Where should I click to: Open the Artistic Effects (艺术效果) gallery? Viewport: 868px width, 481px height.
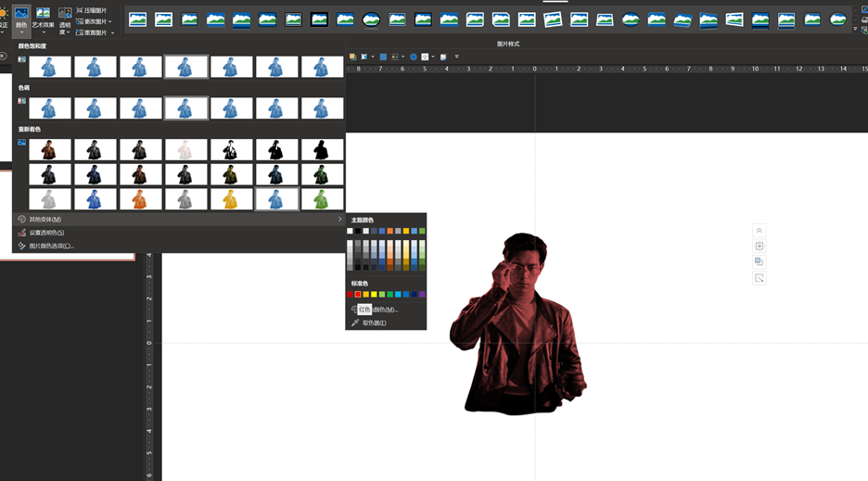point(43,19)
